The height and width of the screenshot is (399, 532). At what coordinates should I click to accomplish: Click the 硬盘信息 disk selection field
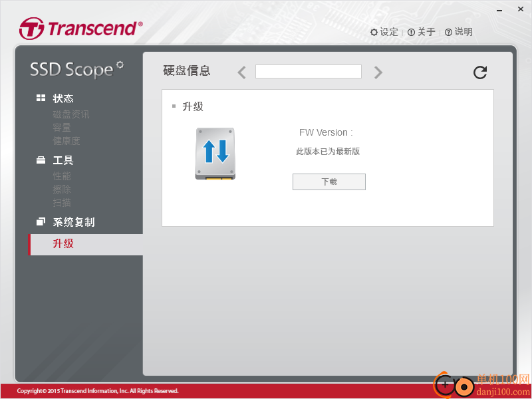[x=308, y=72]
